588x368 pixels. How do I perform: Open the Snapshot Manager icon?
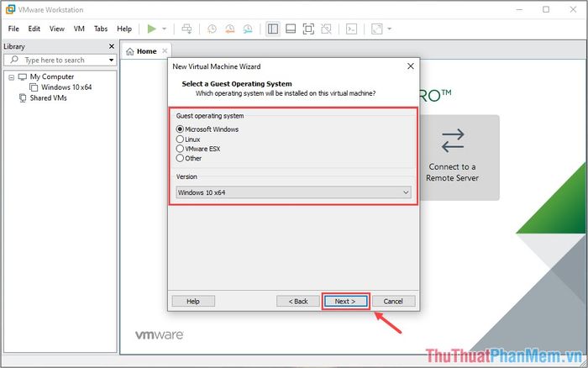click(x=248, y=29)
